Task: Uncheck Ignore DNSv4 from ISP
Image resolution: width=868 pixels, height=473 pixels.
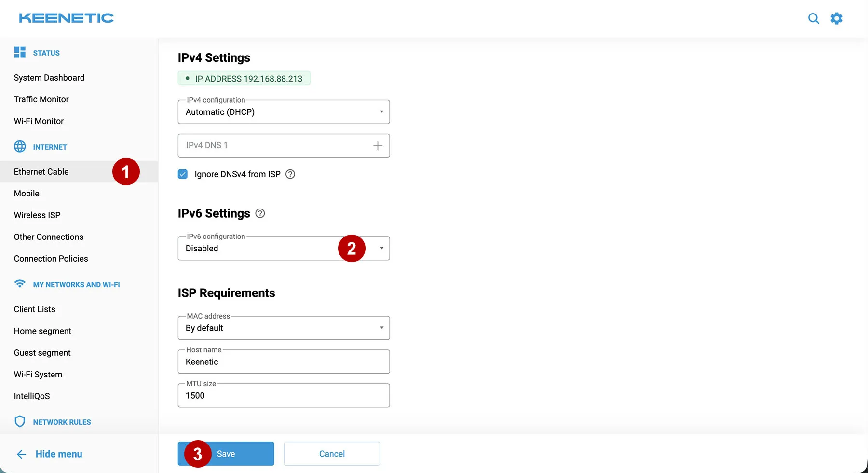Action: [183, 174]
